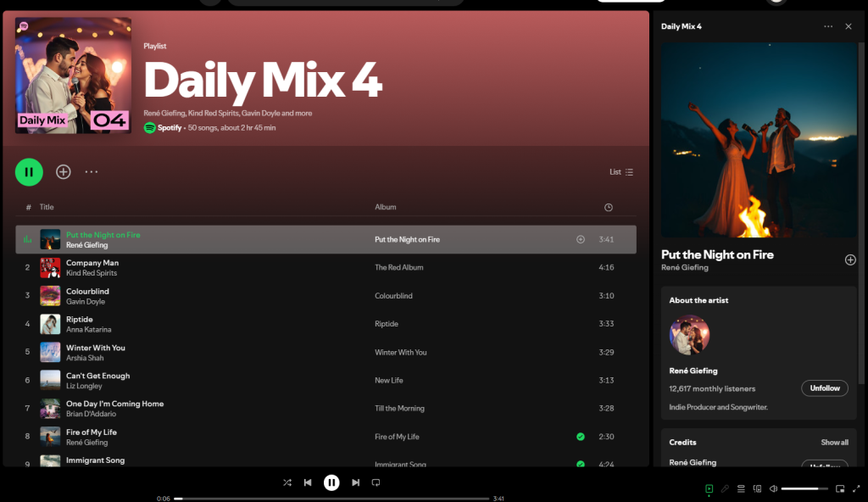Add Put the Night on Fire to Liked Songs

pyautogui.click(x=580, y=239)
